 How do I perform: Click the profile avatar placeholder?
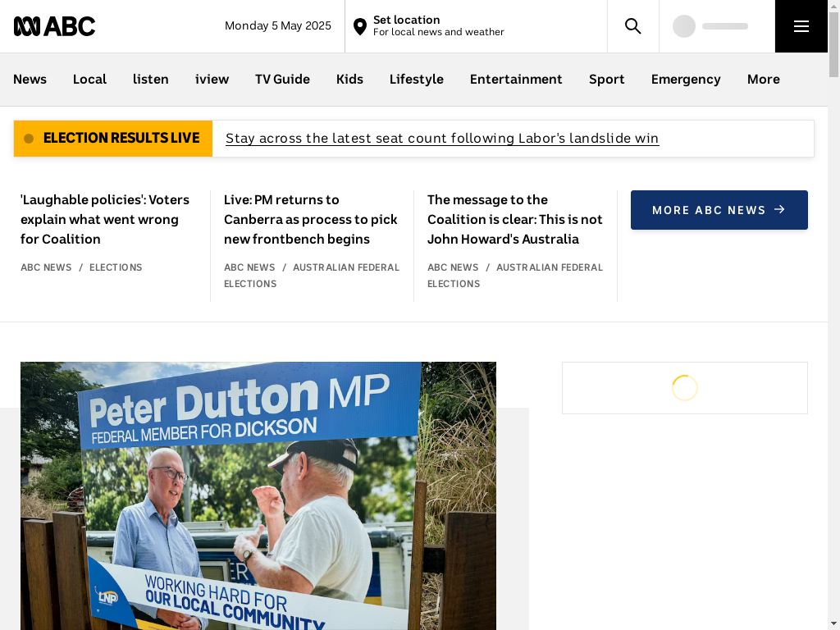coord(684,26)
